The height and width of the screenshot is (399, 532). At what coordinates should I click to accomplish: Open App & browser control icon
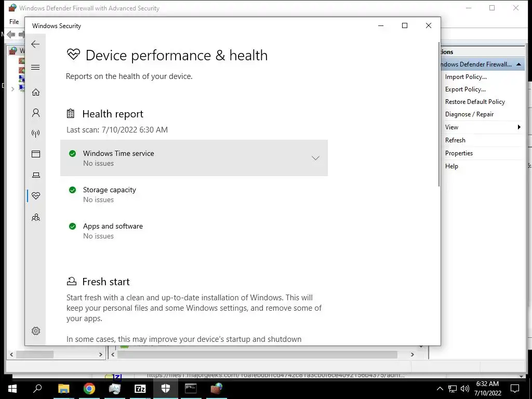[x=36, y=154]
